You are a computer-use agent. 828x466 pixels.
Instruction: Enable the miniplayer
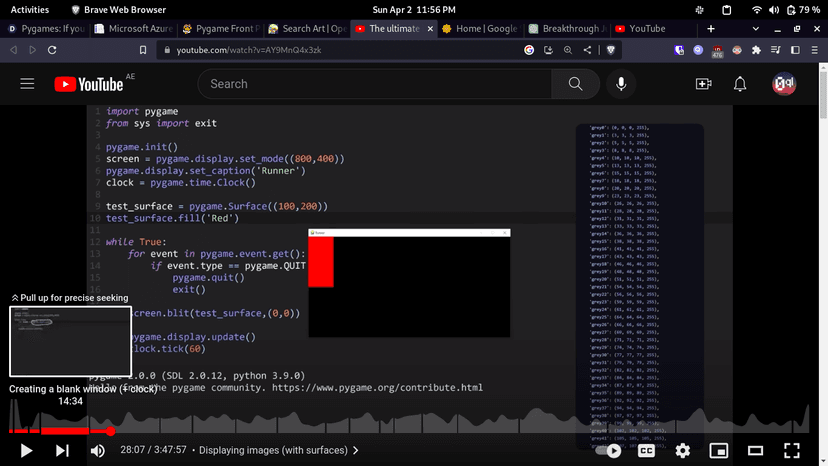pos(719,451)
